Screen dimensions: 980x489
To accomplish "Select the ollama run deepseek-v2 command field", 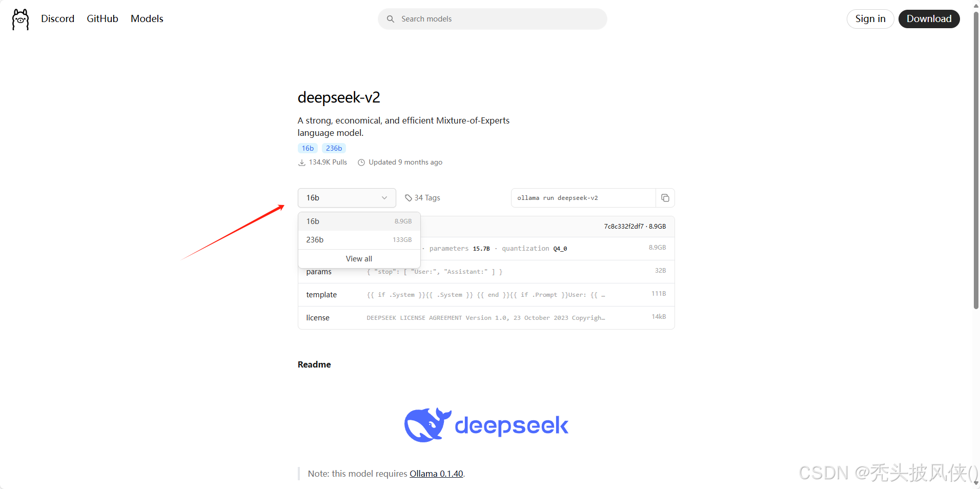I will (583, 198).
